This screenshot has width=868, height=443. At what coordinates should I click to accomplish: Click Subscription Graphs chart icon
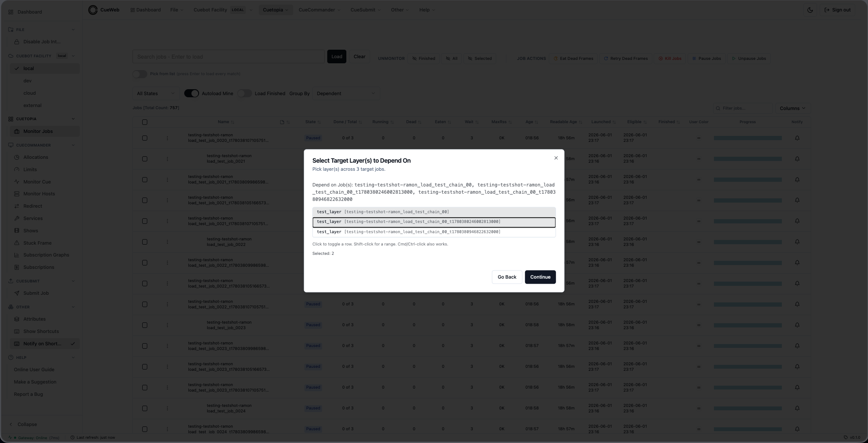point(17,255)
